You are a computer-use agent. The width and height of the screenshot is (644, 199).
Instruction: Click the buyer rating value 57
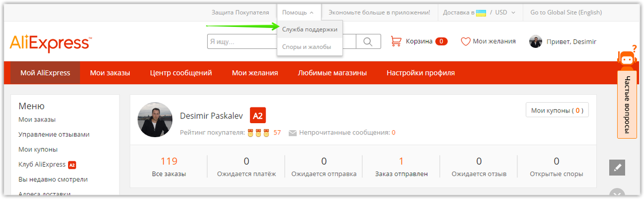pyautogui.click(x=277, y=132)
